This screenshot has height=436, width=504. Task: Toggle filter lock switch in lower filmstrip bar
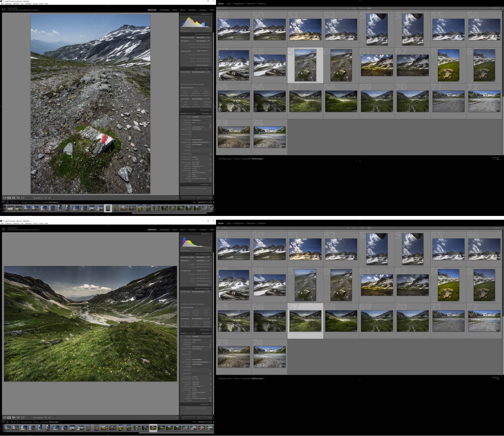[213, 422]
